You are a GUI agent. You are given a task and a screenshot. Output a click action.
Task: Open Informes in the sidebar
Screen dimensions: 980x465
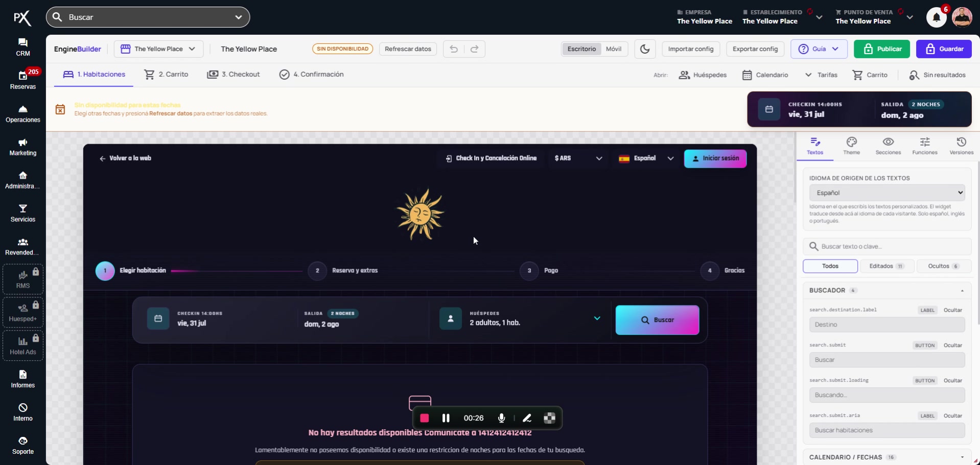click(23, 379)
